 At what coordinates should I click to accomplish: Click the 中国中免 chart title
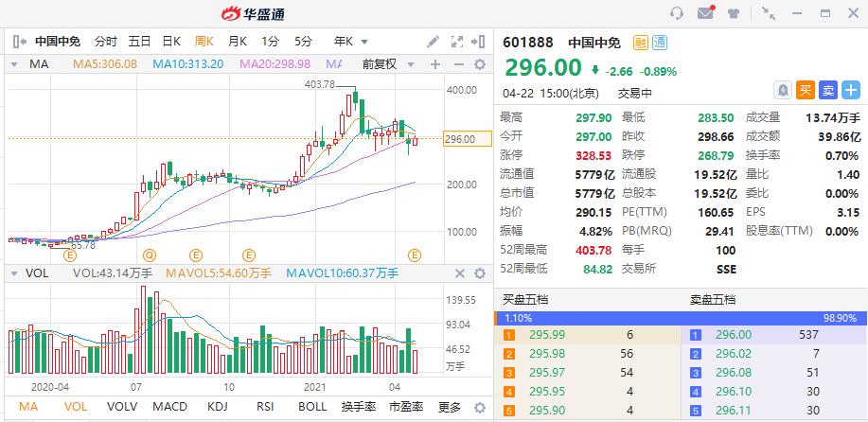(x=58, y=42)
